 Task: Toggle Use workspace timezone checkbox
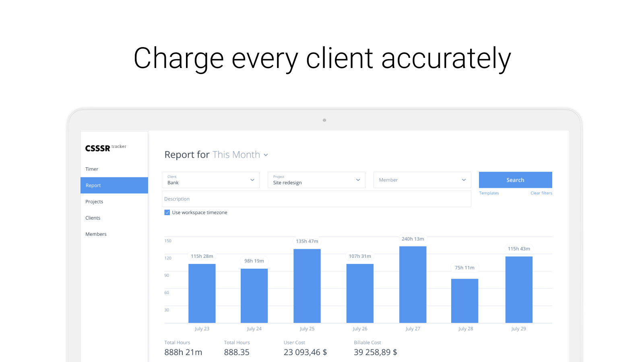tap(167, 212)
